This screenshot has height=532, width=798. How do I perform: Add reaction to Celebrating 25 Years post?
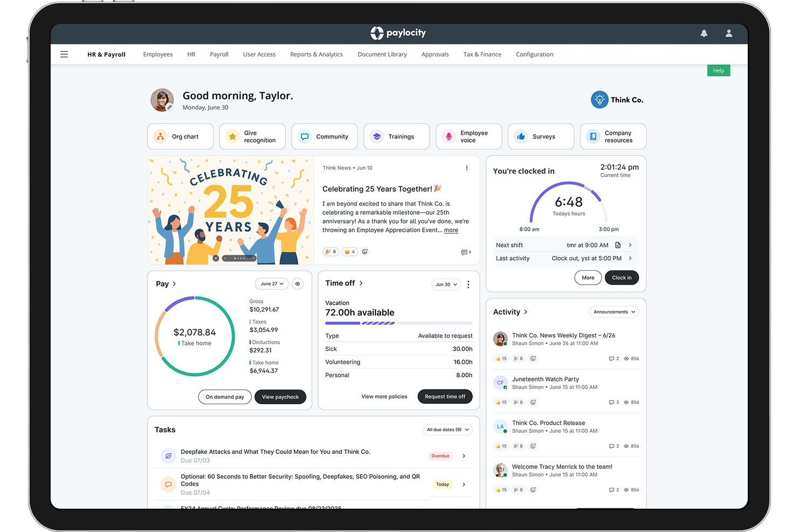365,252
